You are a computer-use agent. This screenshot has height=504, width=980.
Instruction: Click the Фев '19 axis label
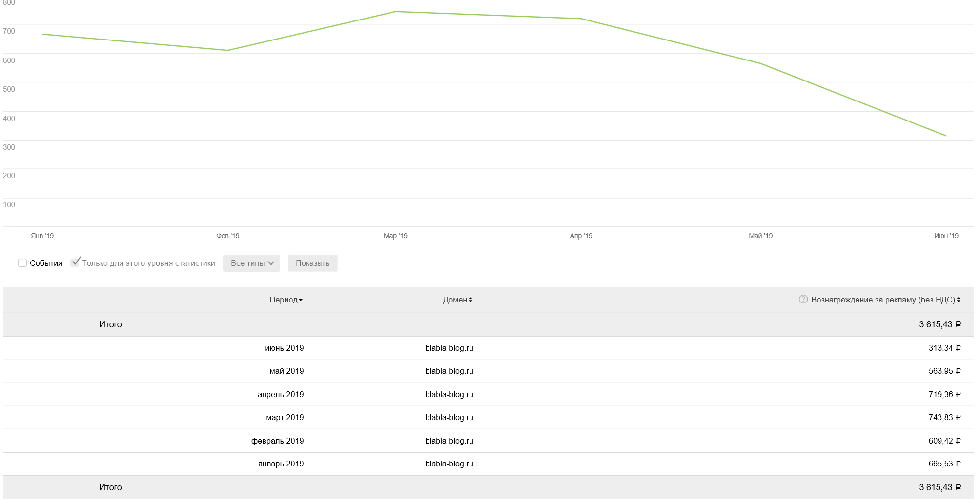[x=228, y=236]
